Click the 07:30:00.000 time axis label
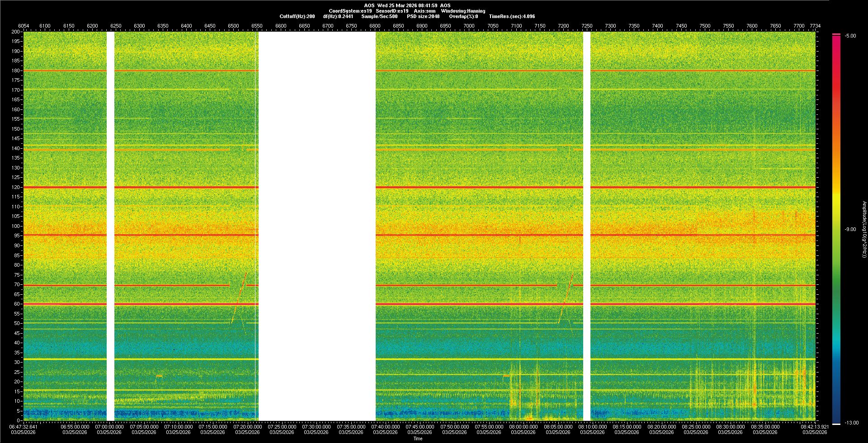The image size is (868, 443). (316, 426)
